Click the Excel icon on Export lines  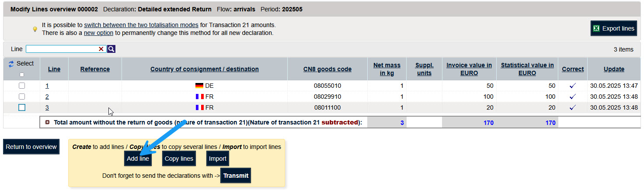tap(596, 28)
